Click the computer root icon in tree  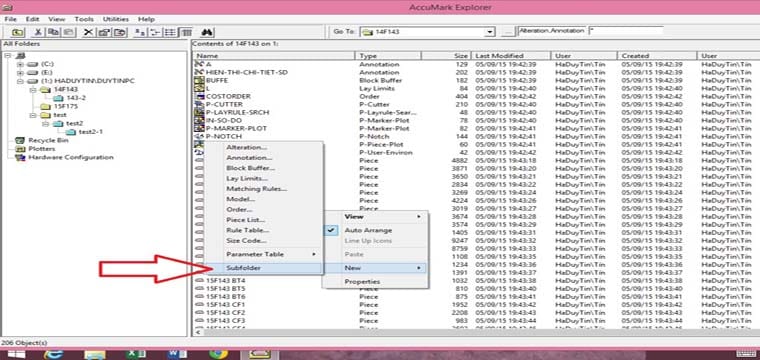click(20, 55)
